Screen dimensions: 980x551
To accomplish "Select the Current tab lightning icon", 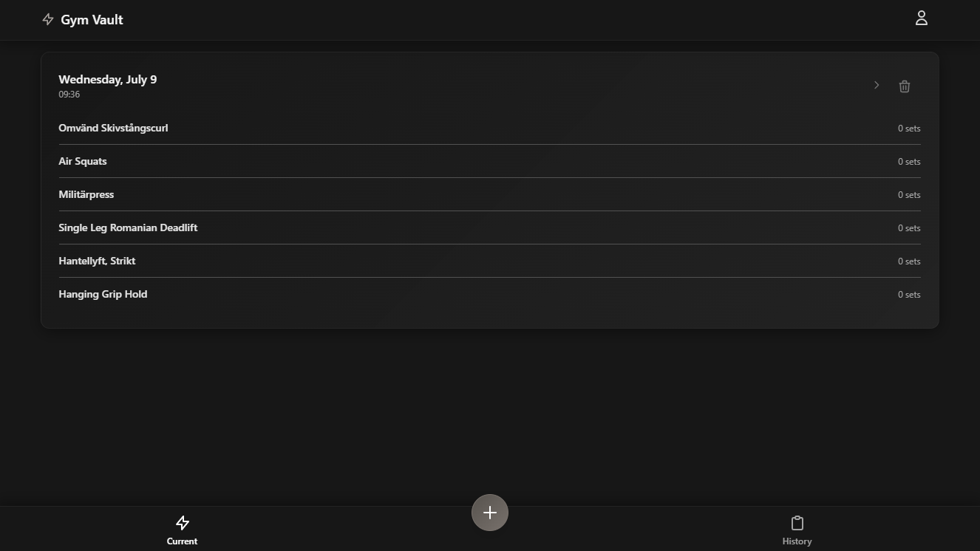I will [x=183, y=523].
